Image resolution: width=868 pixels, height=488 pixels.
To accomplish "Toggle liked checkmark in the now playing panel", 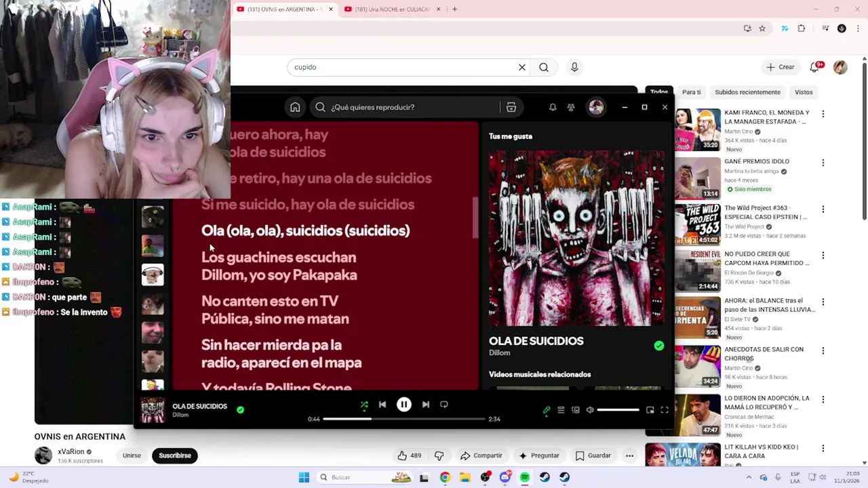I will coord(658,346).
